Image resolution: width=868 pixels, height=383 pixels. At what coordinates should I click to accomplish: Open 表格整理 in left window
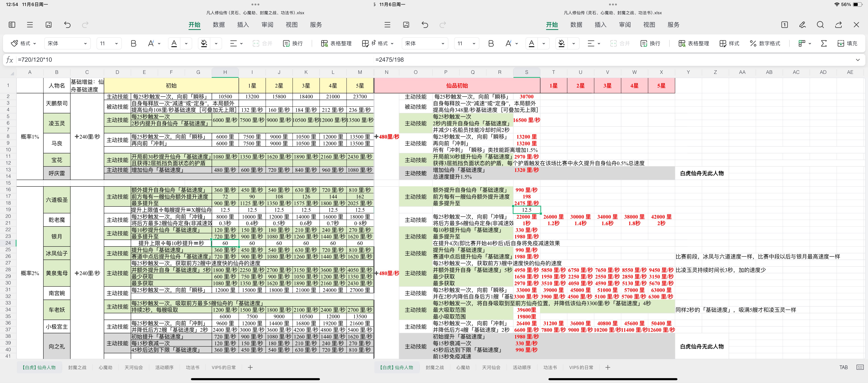coord(336,43)
